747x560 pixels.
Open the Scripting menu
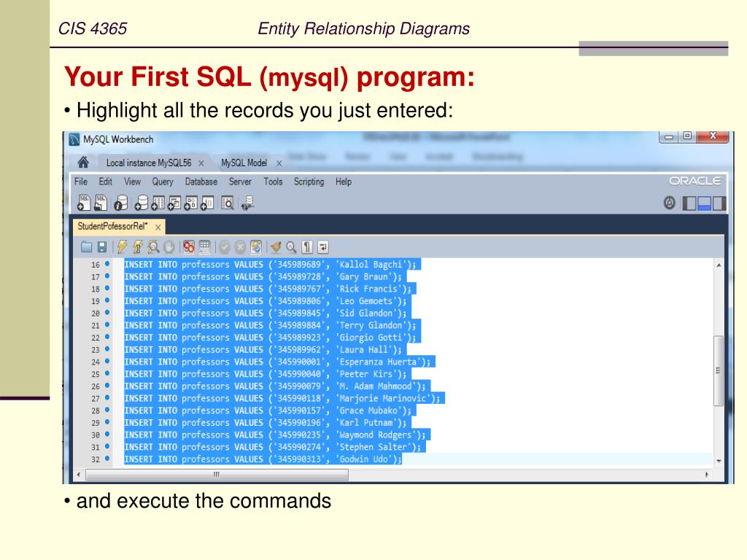309,182
